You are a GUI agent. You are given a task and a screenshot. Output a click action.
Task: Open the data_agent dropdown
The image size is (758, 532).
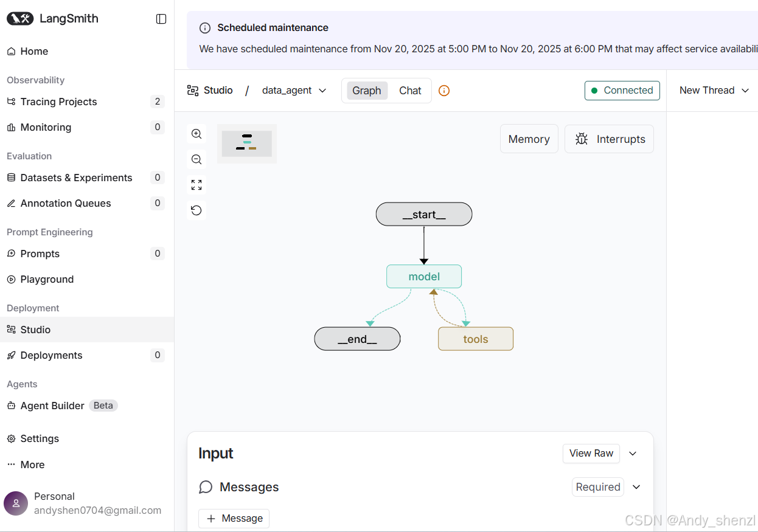tap(294, 91)
